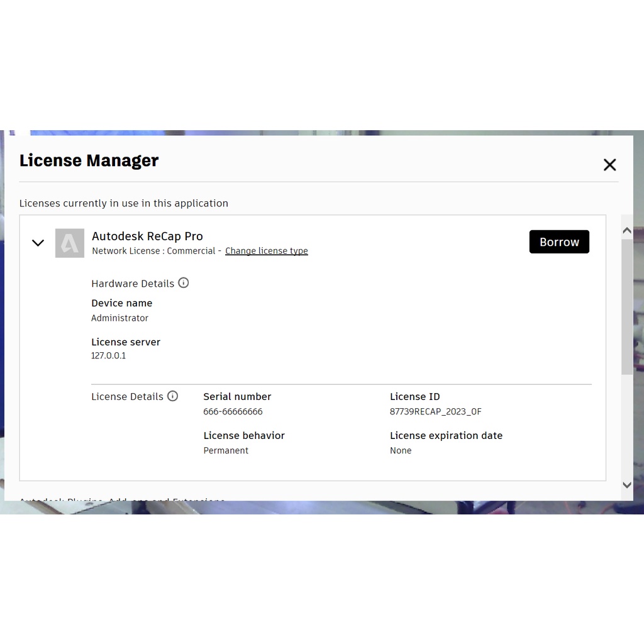This screenshot has height=644, width=644.
Task: Collapse the Autodesk ReCap Pro license section
Action: pos(38,243)
